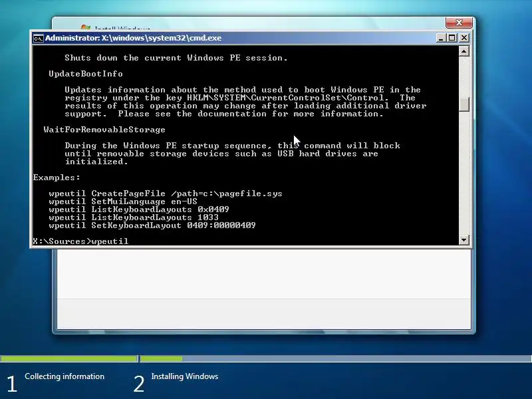
Task: Click the 'X:\Sources>wpeutil' prompt line
Action: click(80, 241)
